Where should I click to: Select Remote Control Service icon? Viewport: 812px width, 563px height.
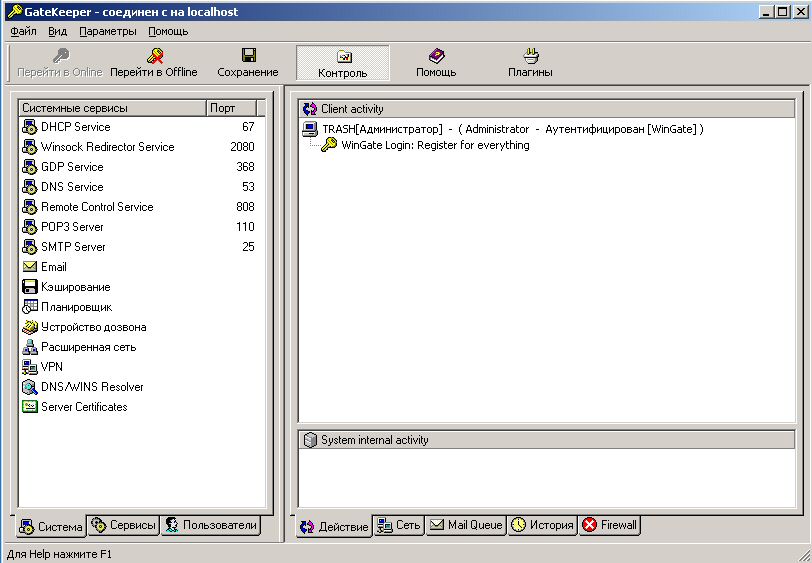pos(30,207)
